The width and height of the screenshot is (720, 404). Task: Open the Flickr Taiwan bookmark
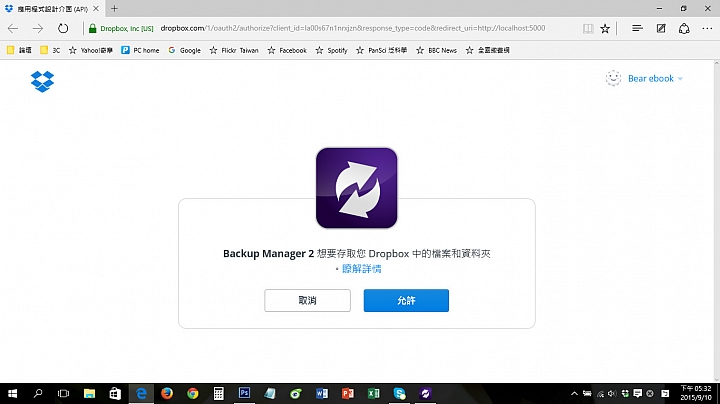point(234,50)
